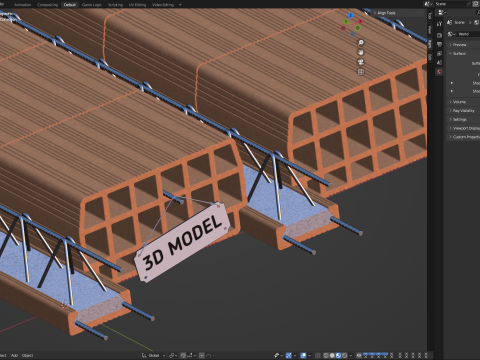
Task: Toggle the snap magnet button
Action: (183, 355)
